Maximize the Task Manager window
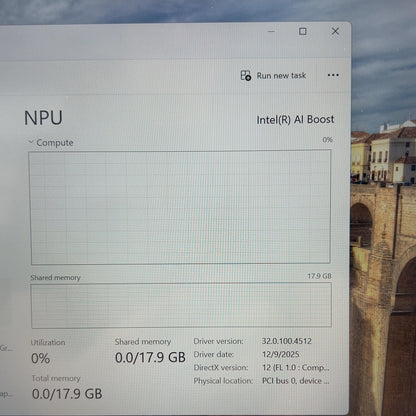This screenshot has width=416, height=416. [303, 31]
